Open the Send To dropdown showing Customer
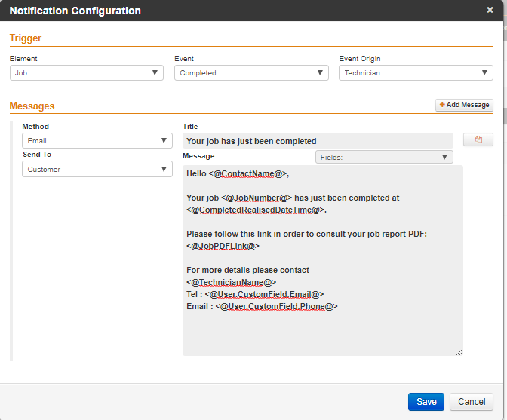Viewport: 507px width, 420px height. pyautogui.click(x=97, y=169)
